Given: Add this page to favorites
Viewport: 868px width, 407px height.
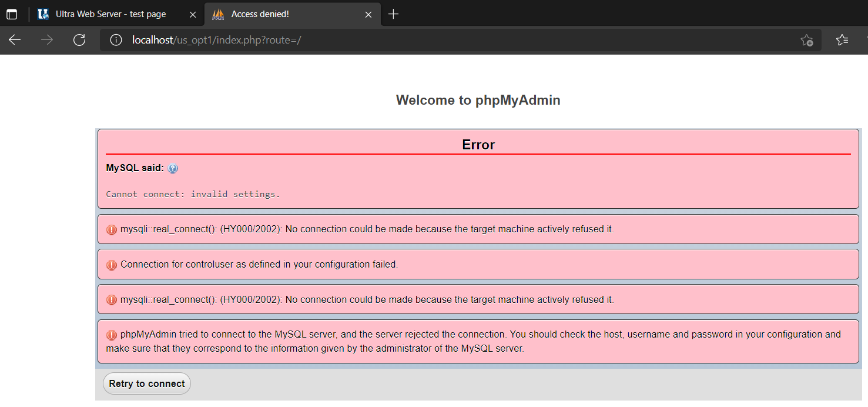Looking at the screenshot, I should point(807,40).
